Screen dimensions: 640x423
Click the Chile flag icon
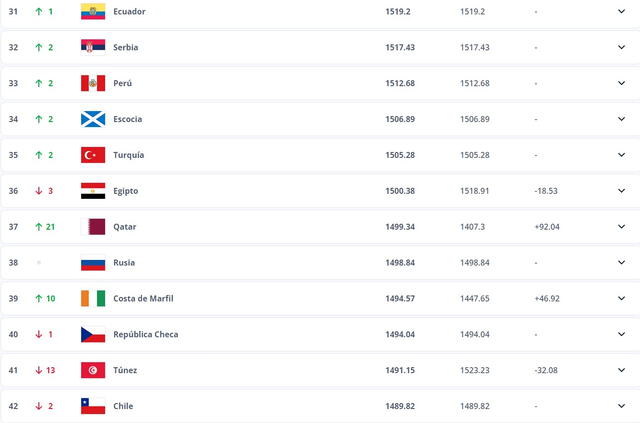pos(93,406)
